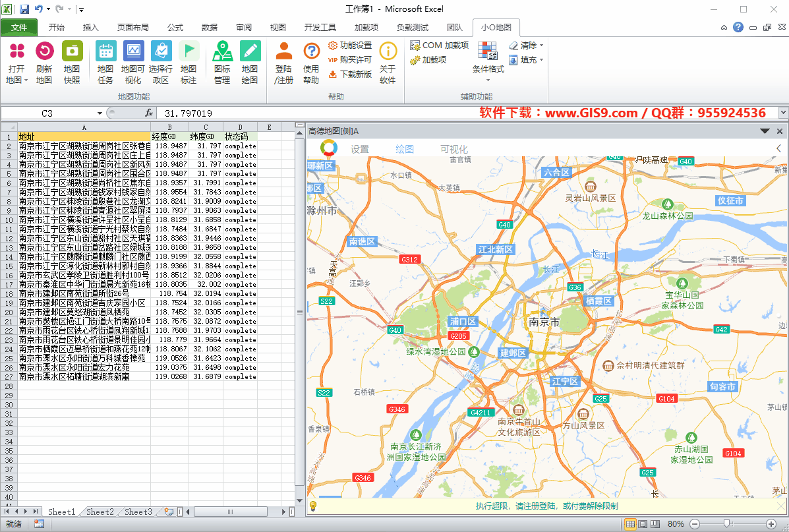Viewport: 789px width, 532px height.
Task: Click the insert new worksheet tab icon
Action: (x=169, y=512)
